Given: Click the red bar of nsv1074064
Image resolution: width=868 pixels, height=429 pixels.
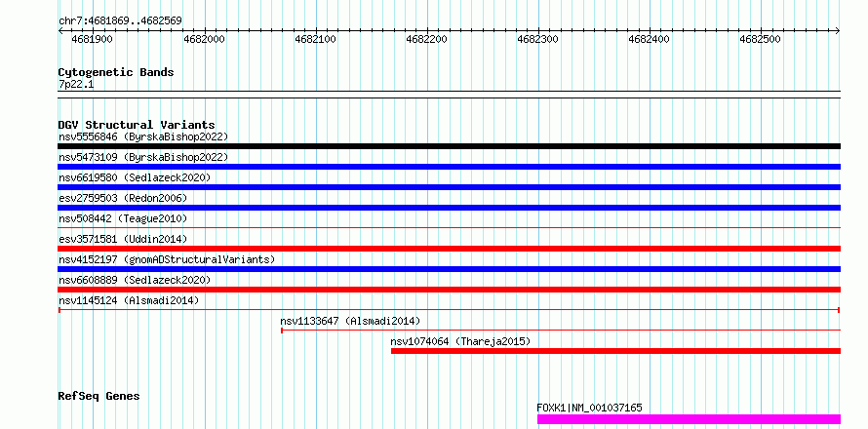Looking at the screenshot, I should click(x=615, y=351).
